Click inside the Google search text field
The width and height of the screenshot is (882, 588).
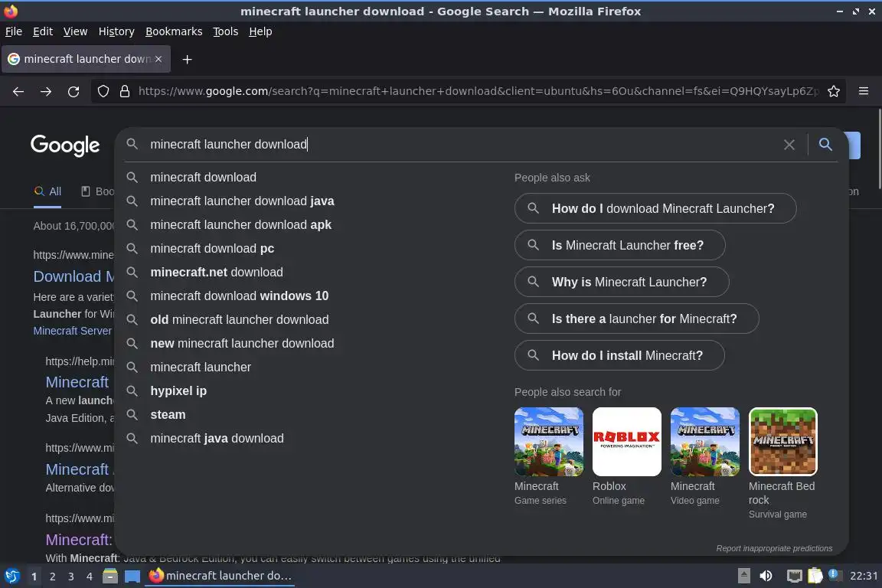click(x=461, y=145)
